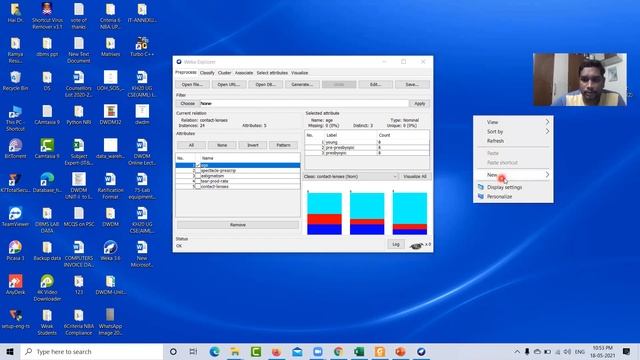Switch to the Weka taskbar icon
The height and width of the screenshot is (360, 640).
click(x=421, y=351)
